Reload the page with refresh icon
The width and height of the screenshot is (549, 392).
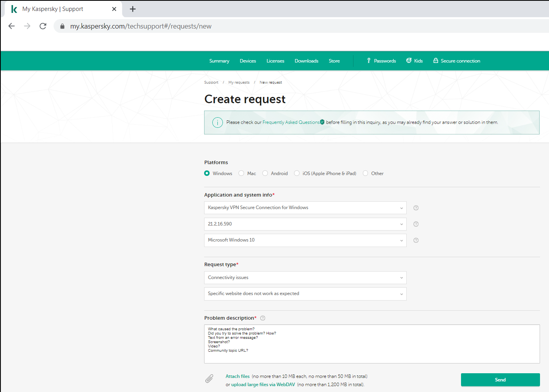pyautogui.click(x=43, y=26)
